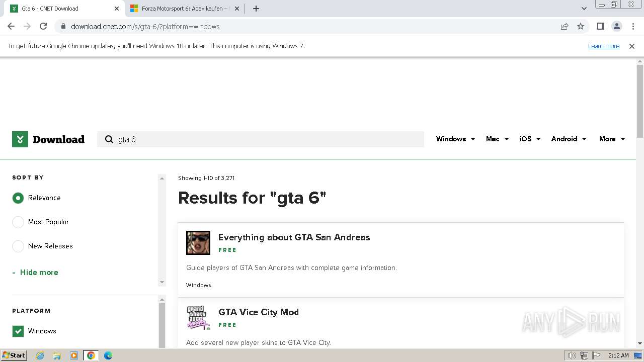644x362 pixels.
Task: Click GTA Vice City Mod thumbnail
Action: click(x=198, y=318)
